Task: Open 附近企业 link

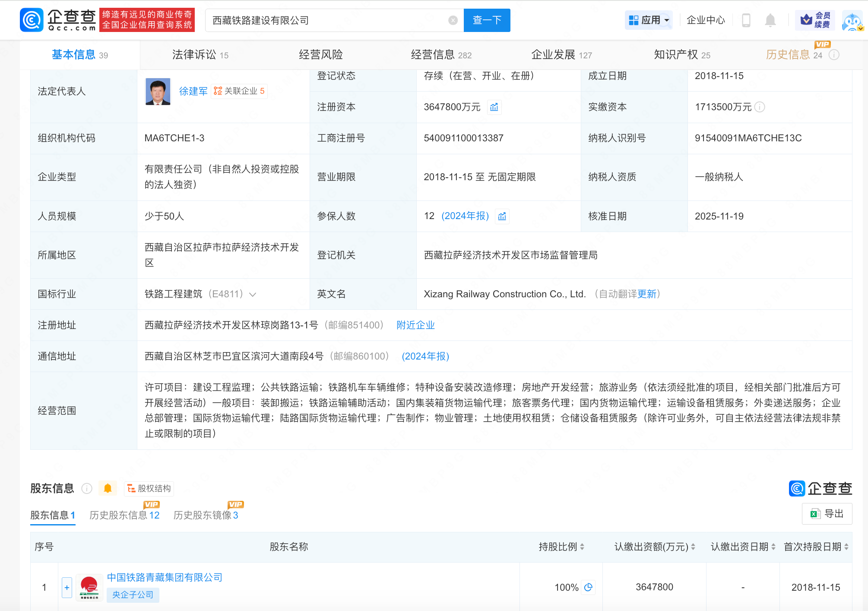Action: click(415, 325)
